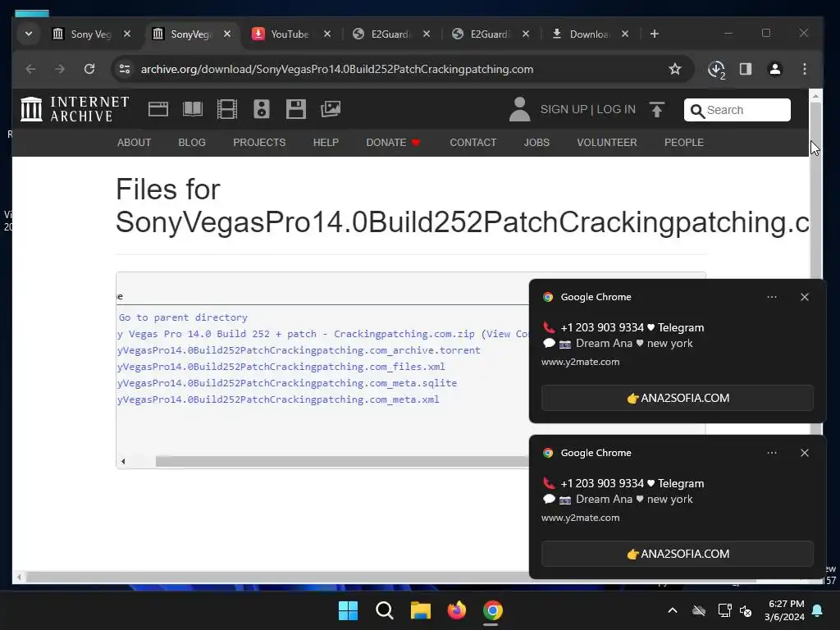The image size is (840, 630).
Task: Click ANA2SOFIA.COM button in lower notification
Action: [x=677, y=554]
